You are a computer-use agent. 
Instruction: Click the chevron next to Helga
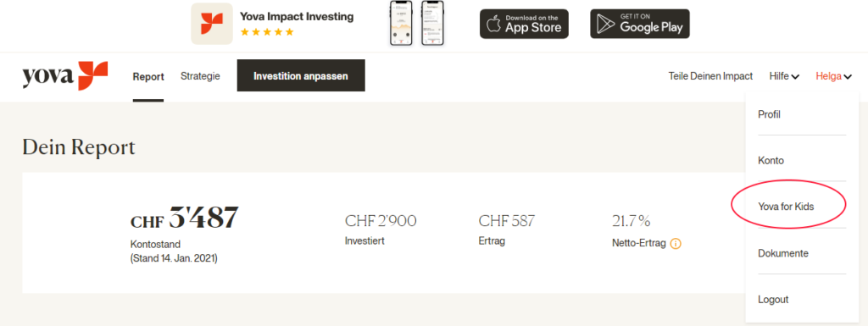(848, 77)
